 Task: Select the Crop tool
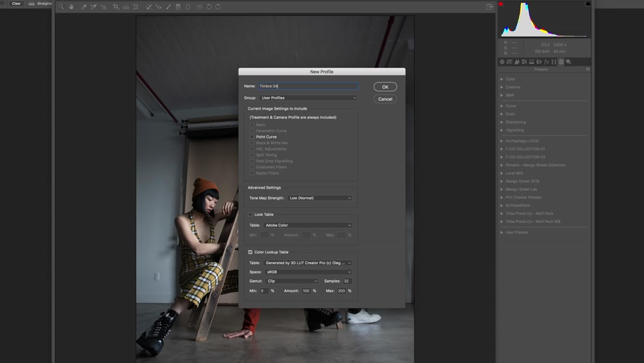[116, 7]
